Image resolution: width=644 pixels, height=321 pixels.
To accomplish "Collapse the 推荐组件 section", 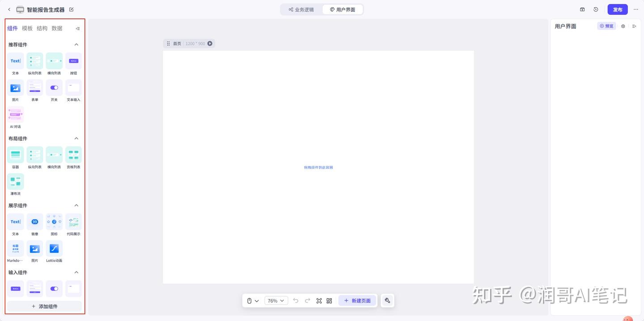I will click(x=76, y=45).
